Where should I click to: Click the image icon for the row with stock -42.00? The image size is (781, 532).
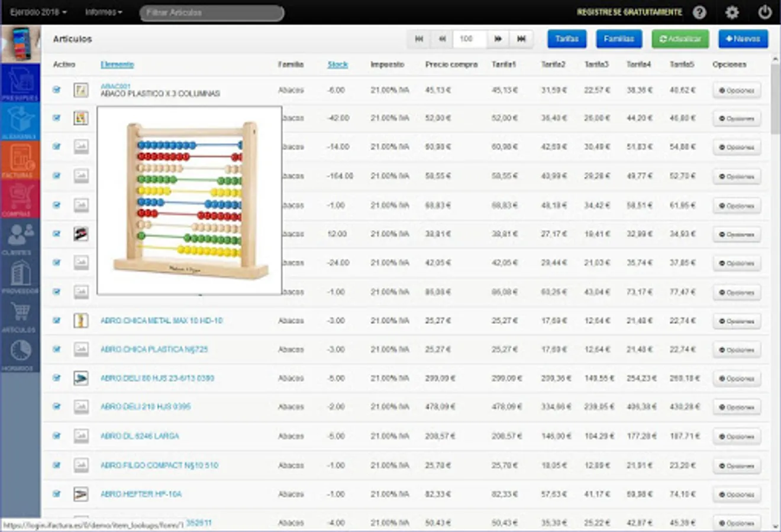(x=81, y=118)
